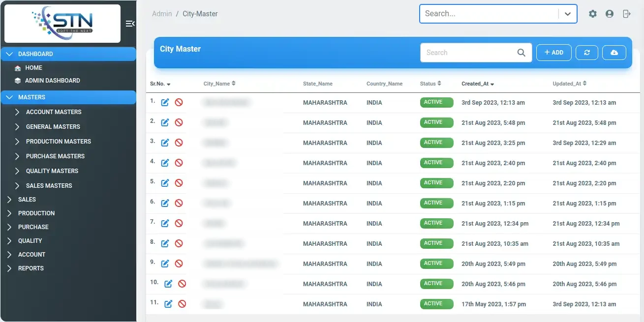Click the block icon in row 10
Viewport: 644px width, 322px height.
click(182, 284)
